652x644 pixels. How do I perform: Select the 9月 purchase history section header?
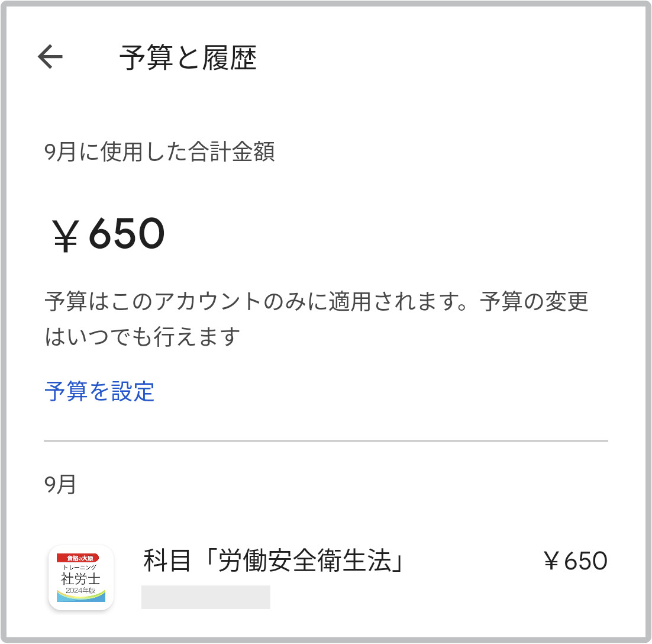point(60,485)
